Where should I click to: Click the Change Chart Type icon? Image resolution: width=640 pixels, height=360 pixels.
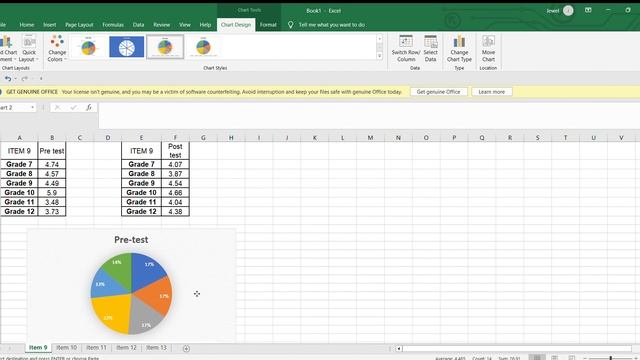459,49
